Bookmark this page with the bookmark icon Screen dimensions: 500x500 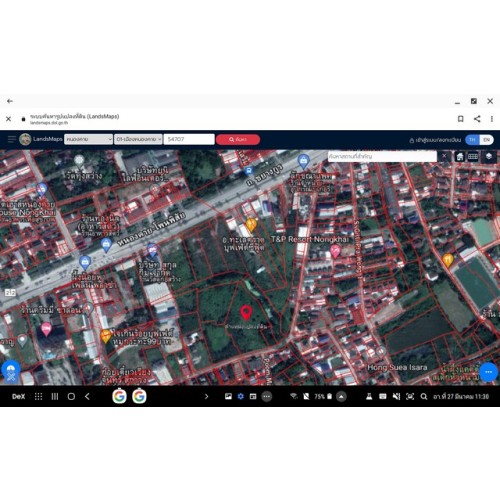pos(461,119)
